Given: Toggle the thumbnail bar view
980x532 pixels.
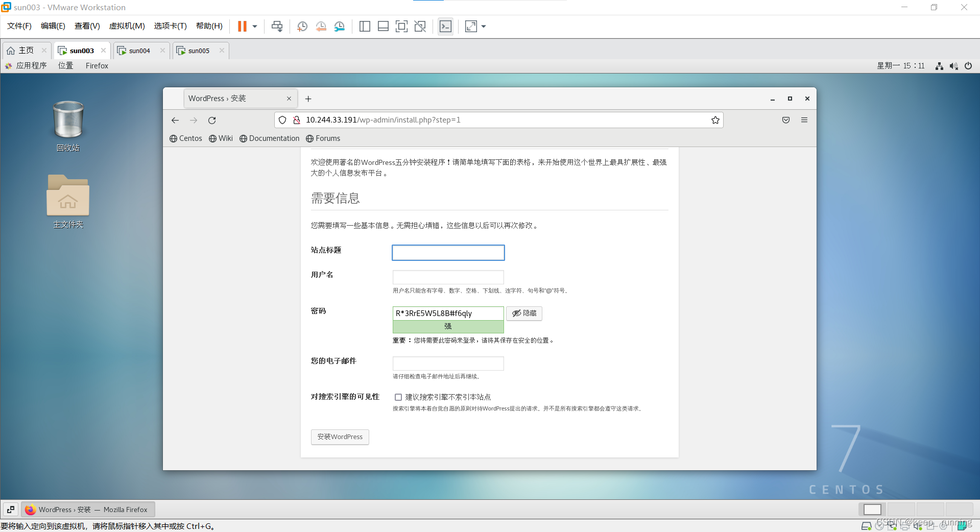Looking at the screenshot, I should point(383,26).
